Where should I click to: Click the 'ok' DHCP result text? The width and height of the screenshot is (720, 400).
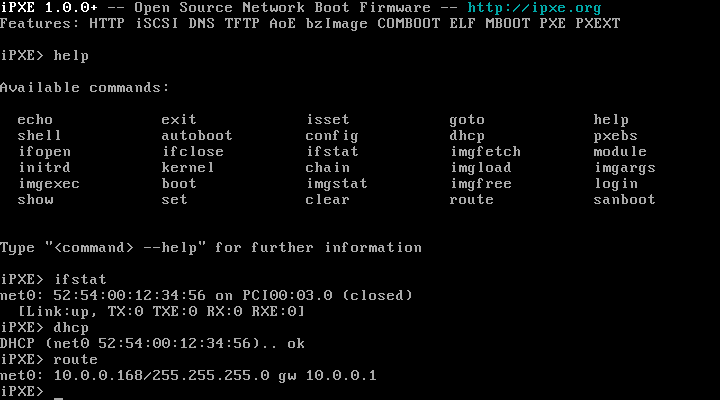pyautogui.click(x=296, y=343)
